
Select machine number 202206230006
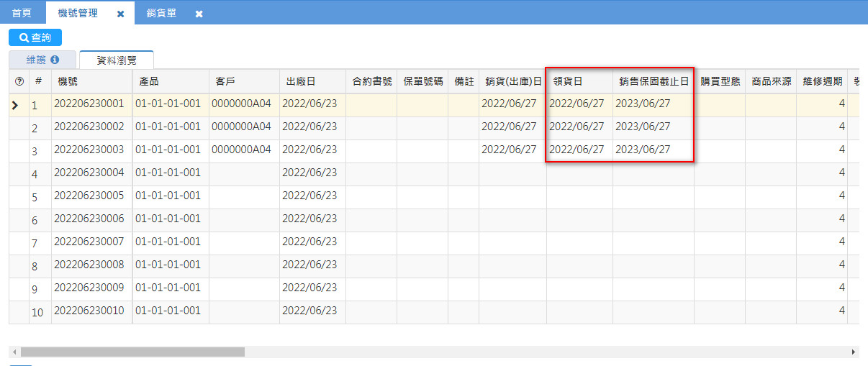(x=89, y=219)
